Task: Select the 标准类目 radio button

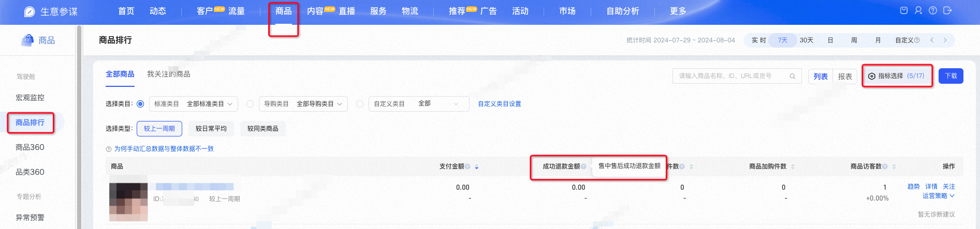Action: [140, 104]
